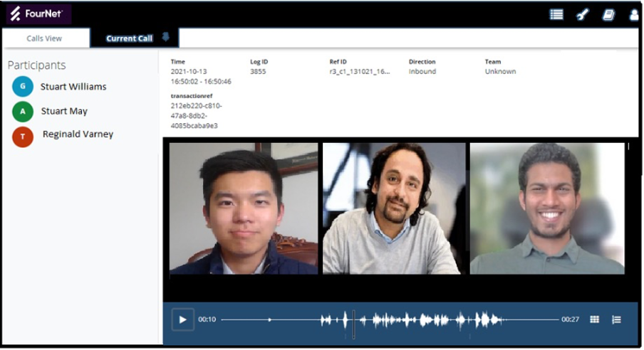The width and height of the screenshot is (644, 350).
Task: Click the blue G avatar circle
Action: [x=23, y=87]
